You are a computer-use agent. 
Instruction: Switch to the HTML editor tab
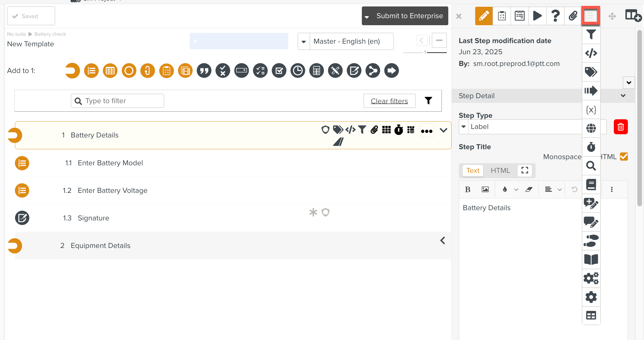500,171
